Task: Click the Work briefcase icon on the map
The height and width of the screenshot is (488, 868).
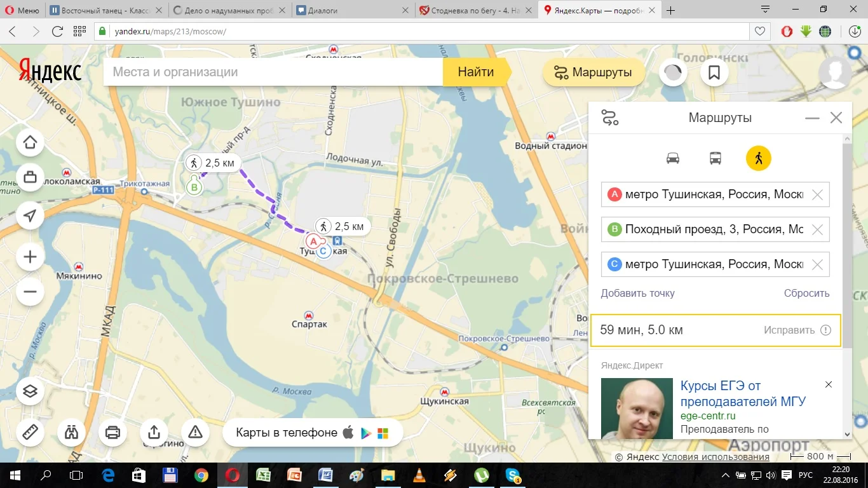Action: tap(30, 177)
